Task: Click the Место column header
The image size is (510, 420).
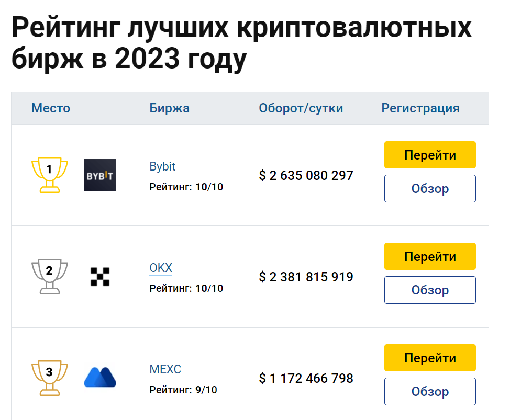Action: 51,108
